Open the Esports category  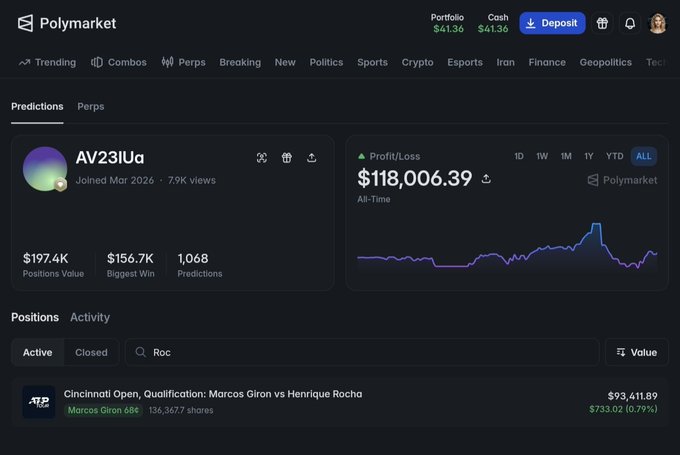pos(465,62)
